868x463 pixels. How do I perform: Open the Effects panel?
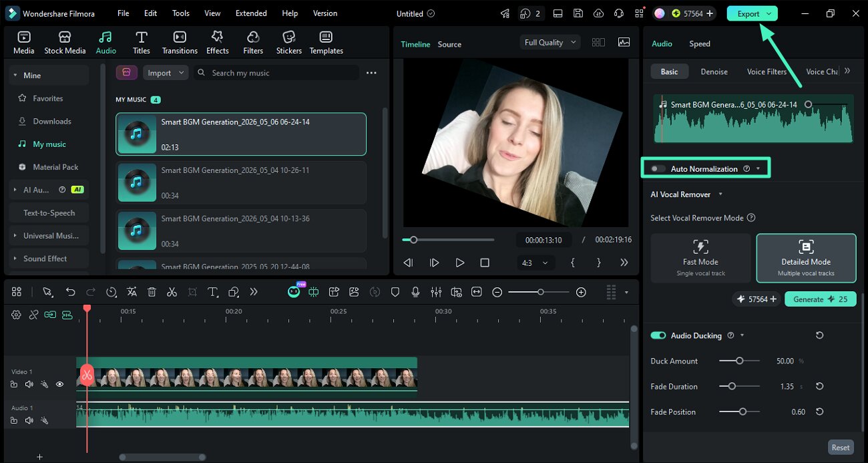217,43
